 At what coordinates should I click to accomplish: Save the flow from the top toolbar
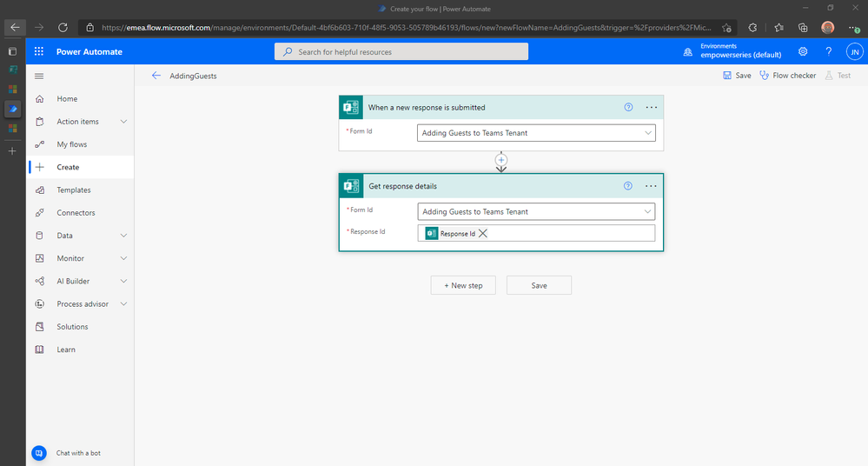click(737, 76)
